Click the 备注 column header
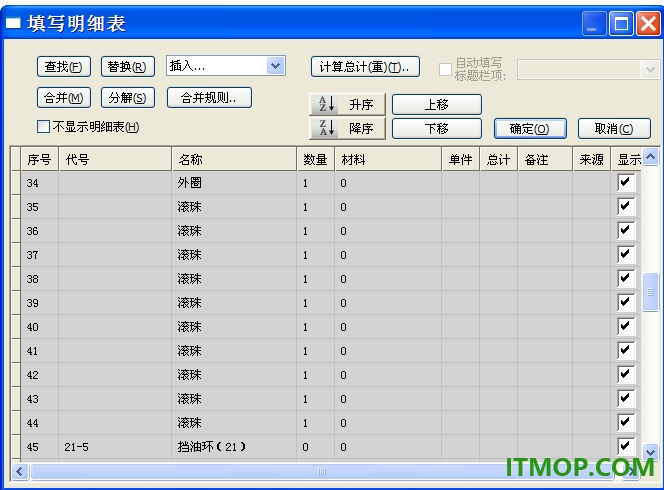The height and width of the screenshot is (490, 664). click(545, 159)
